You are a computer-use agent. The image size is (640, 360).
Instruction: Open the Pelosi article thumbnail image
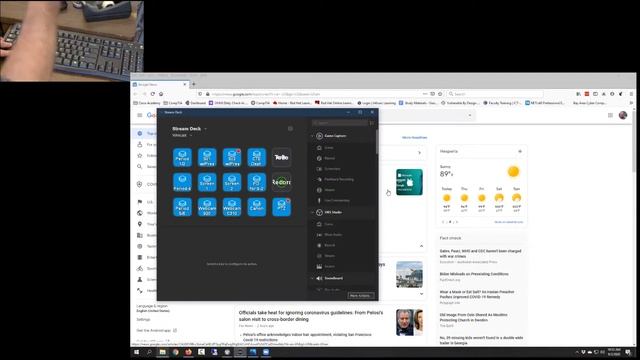[x=409, y=322]
